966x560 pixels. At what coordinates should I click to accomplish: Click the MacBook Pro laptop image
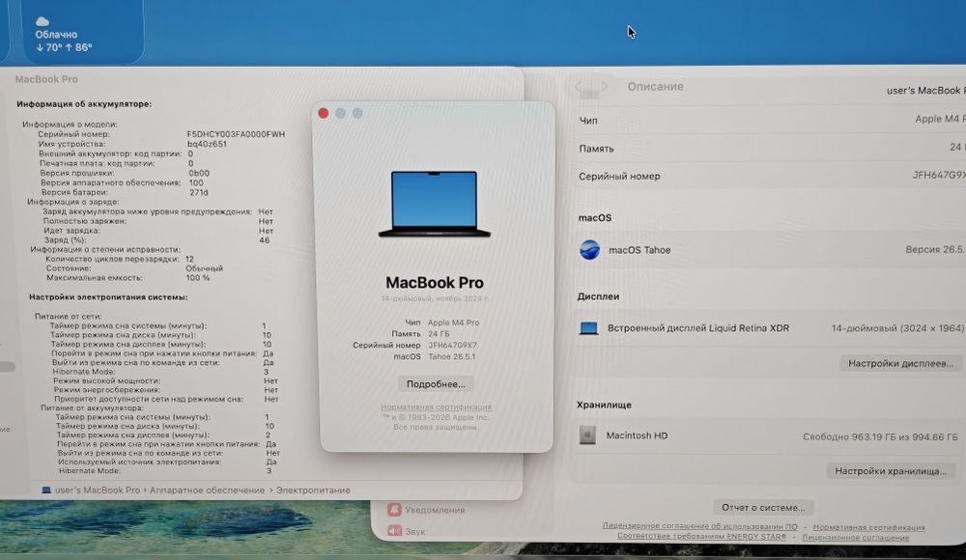pos(435,204)
